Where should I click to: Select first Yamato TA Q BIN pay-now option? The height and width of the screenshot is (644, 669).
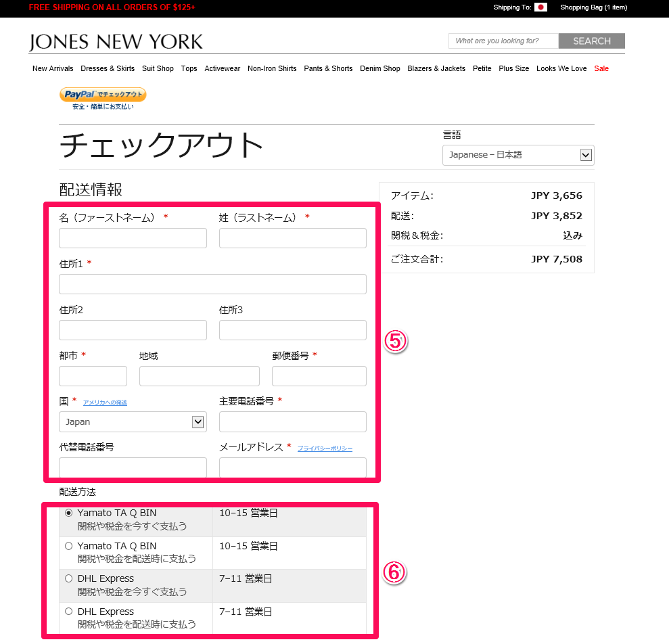point(69,513)
